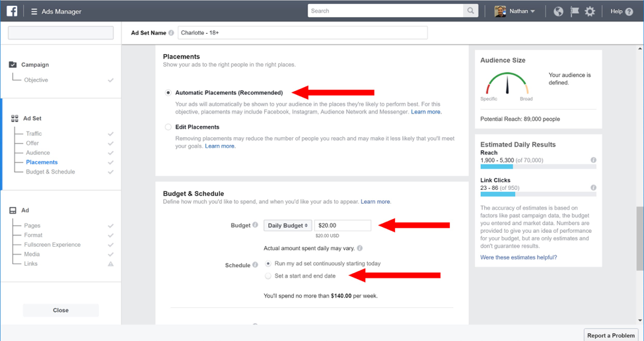Image resolution: width=644 pixels, height=341 pixels.
Task: Open the globe notifications icon
Action: 558,11
